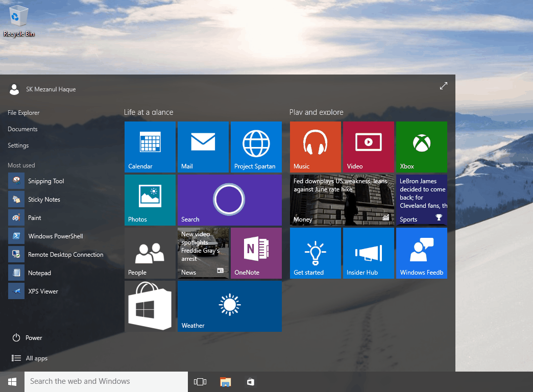
Task: Expand the Start menu with the diagonal arrow
Action: 443,86
